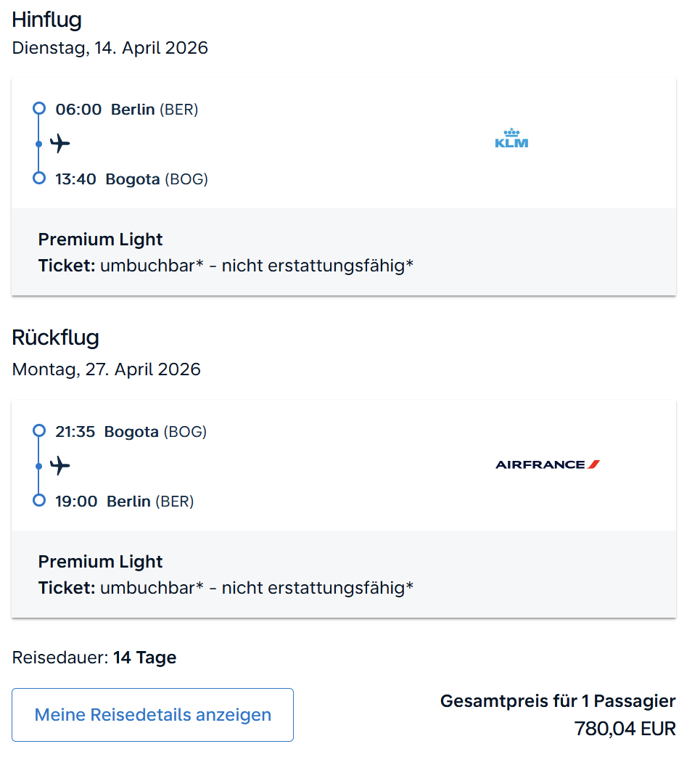The image size is (700, 757).
Task: Click the circle marker beside 13:40 Bogota arrival
Action: tap(39, 179)
